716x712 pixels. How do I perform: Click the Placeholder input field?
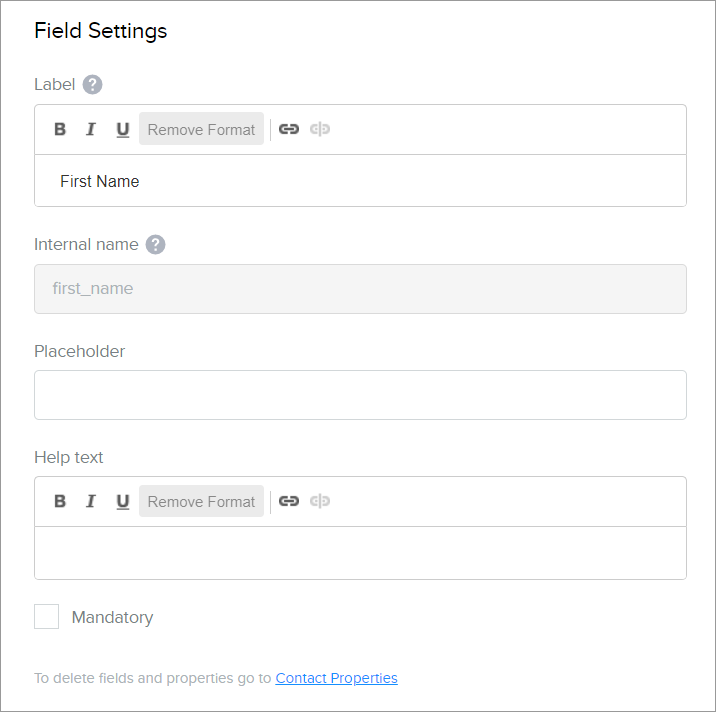360,395
